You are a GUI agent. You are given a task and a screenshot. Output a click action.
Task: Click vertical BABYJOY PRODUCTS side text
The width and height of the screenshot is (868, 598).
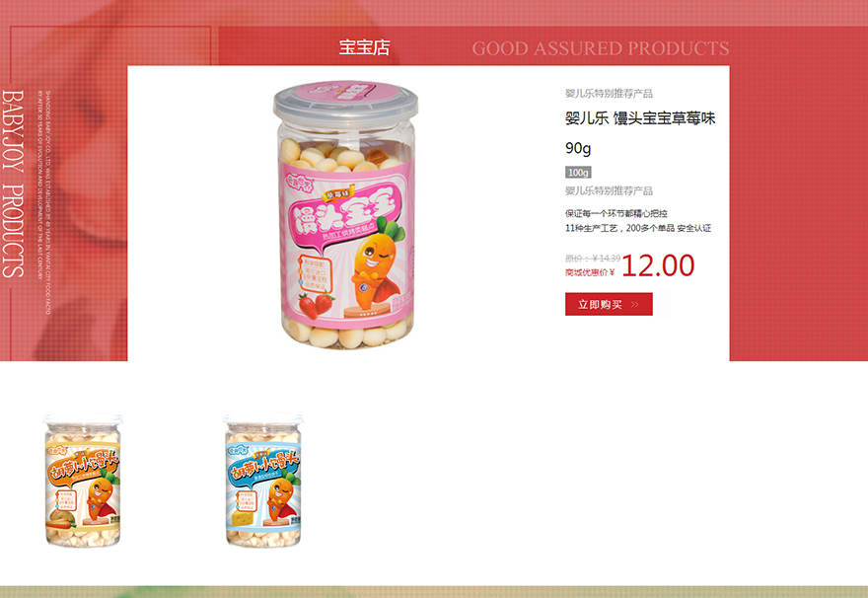click(x=13, y=184)
